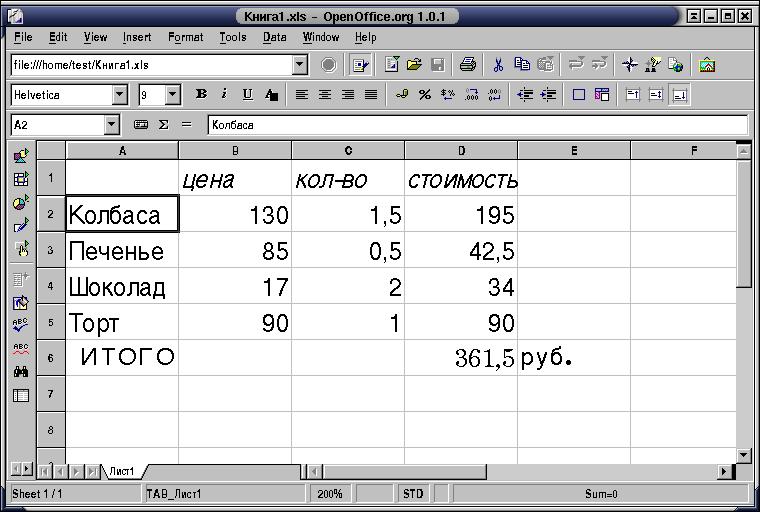Expand the Helvetica font name dropdown

(x=120, y=95)
